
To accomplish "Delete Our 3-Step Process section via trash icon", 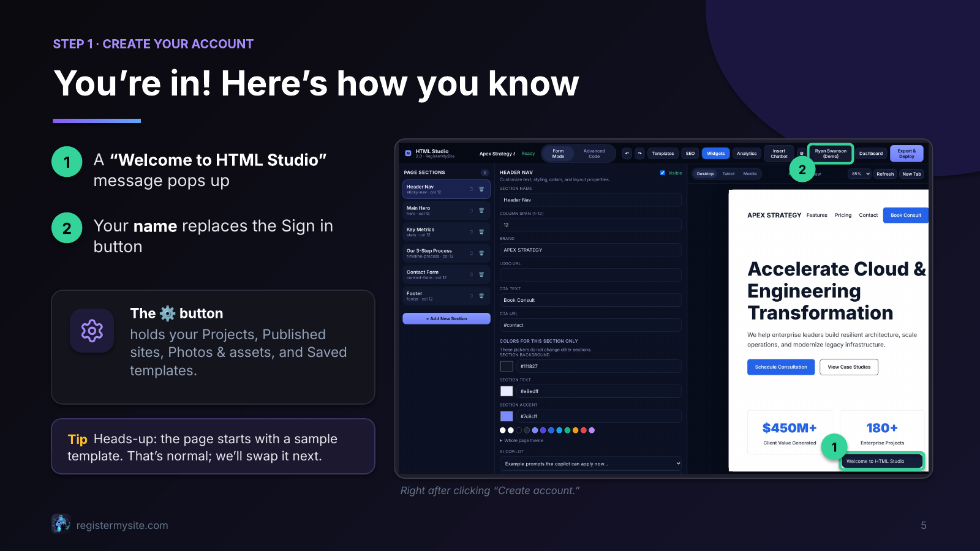I will [x=481, y=253].
